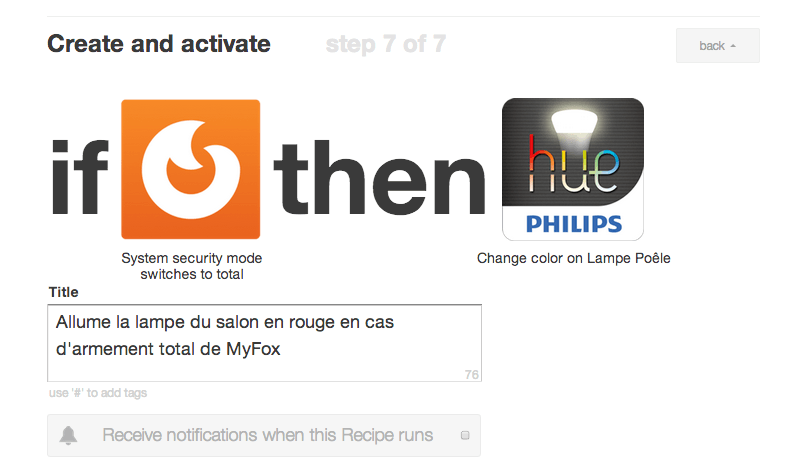Click the character counter showing 76
790x471 pixels.
tap(472, 375)
